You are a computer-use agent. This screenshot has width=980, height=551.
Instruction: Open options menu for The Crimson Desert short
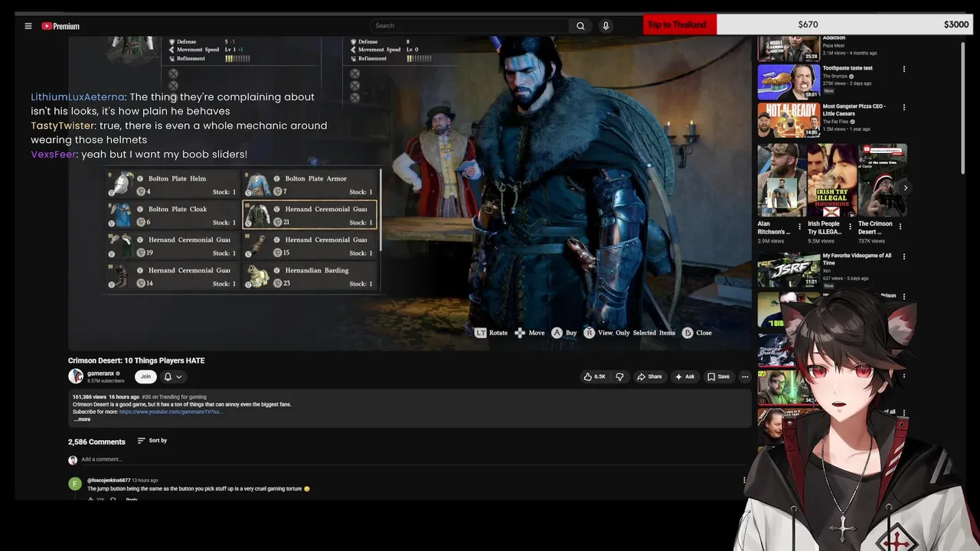coord(900,227)
